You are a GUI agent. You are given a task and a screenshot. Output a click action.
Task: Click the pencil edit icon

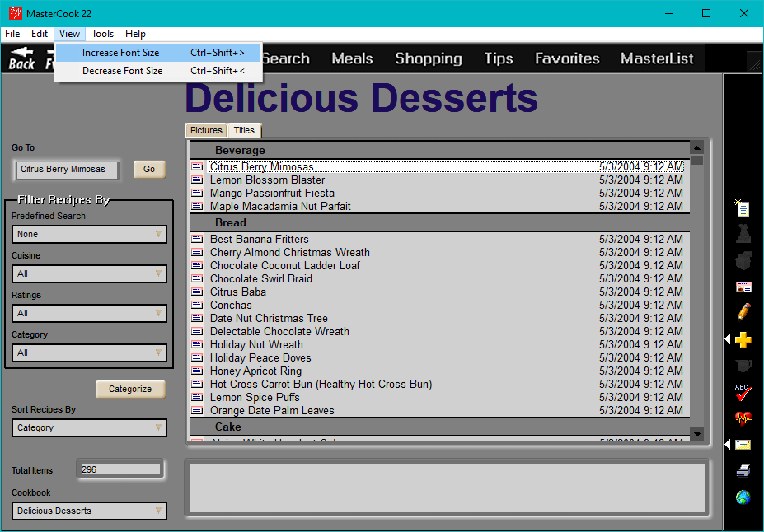tap(743, 312)
